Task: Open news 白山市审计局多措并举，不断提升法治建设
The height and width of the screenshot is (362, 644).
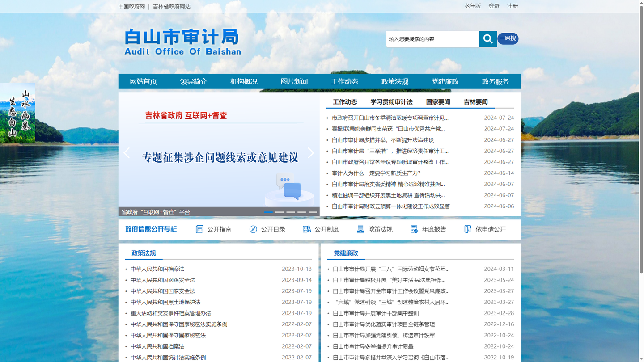Action: point(383,140)
